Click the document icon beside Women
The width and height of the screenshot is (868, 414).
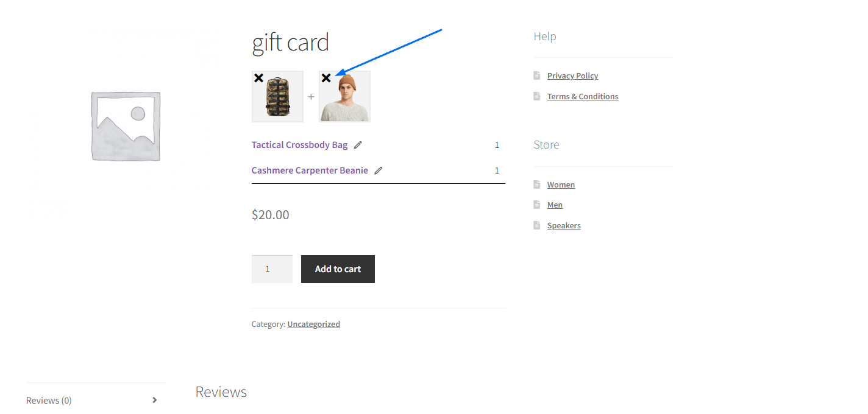coord(537,184)
